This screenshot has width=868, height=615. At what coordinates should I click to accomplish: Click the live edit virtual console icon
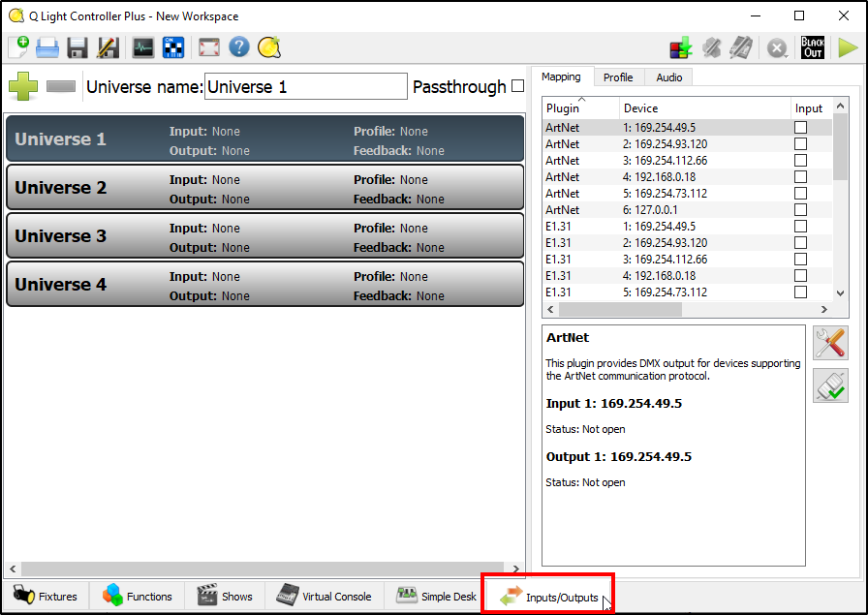click(741, 48)
